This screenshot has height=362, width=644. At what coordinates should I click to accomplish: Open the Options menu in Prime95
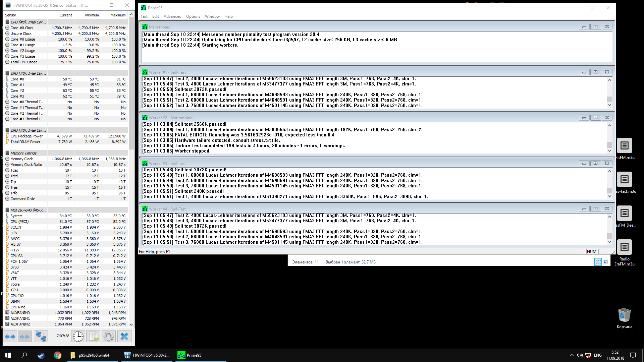pos(193,16)
